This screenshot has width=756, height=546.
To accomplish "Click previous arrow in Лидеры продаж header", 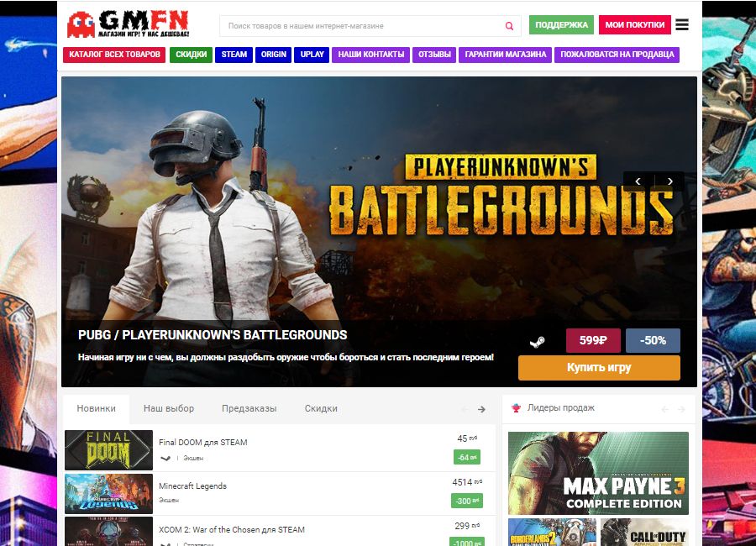I will pos(665,410).
